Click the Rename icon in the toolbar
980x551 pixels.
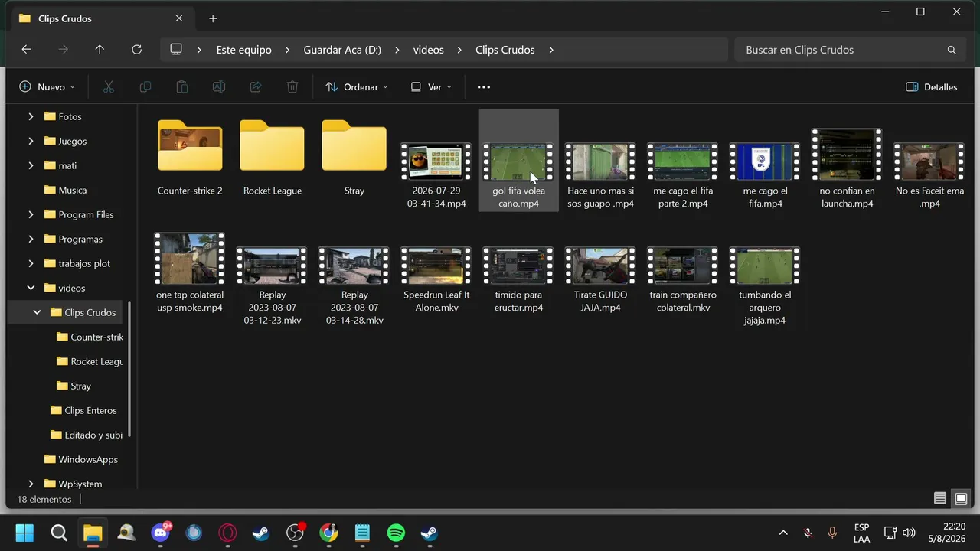coord(219,87)
